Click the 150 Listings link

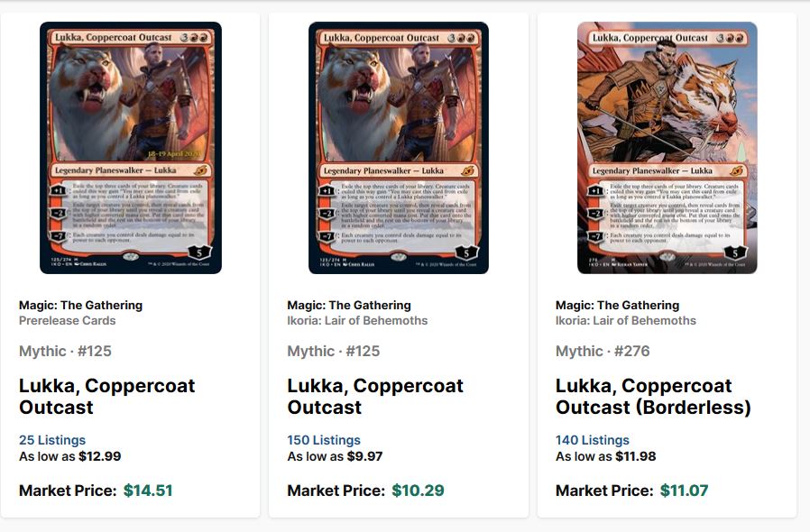click(324, 440)
